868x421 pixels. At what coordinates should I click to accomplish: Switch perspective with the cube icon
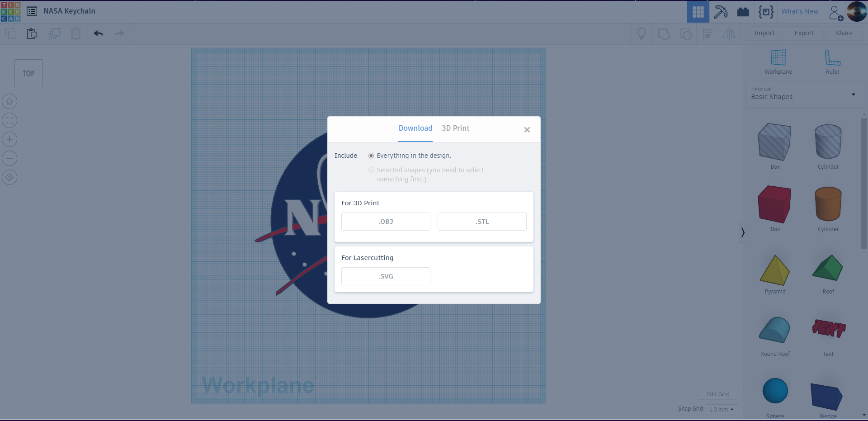[9, 177]
